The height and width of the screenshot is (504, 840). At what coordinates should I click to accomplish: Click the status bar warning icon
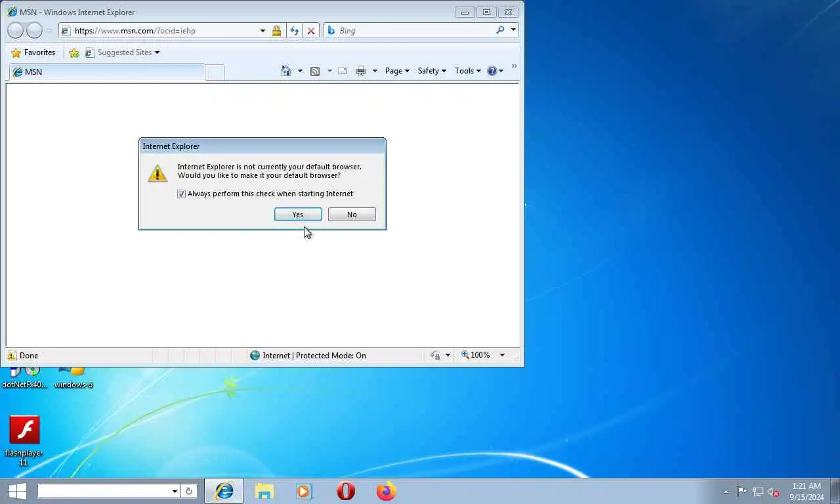[x=12, y=356]
